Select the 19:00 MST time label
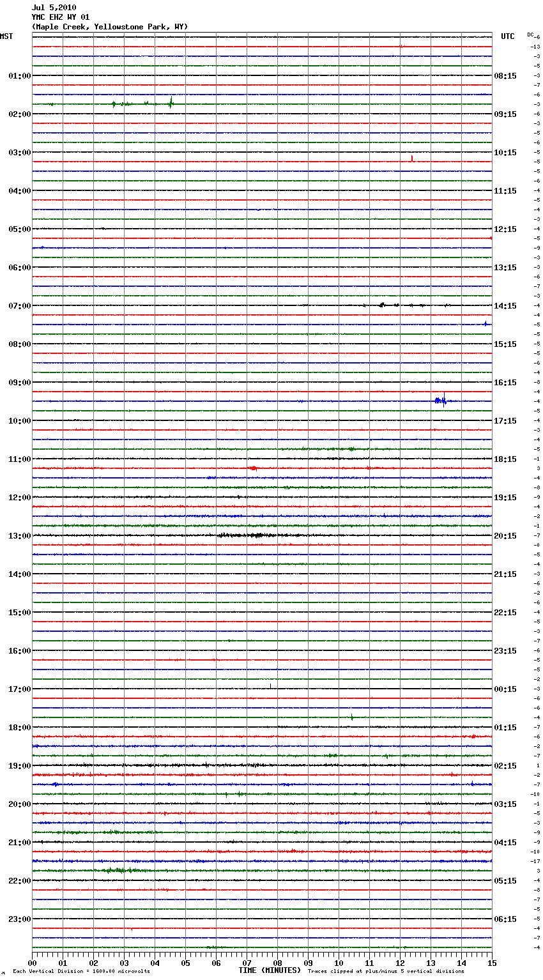 point(20,766)
